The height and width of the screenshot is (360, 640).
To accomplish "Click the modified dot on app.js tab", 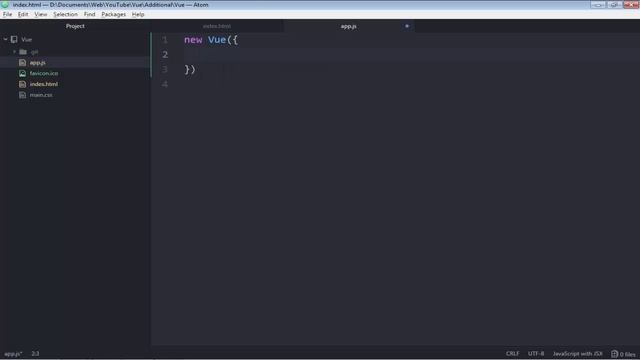I will point(407,26).
